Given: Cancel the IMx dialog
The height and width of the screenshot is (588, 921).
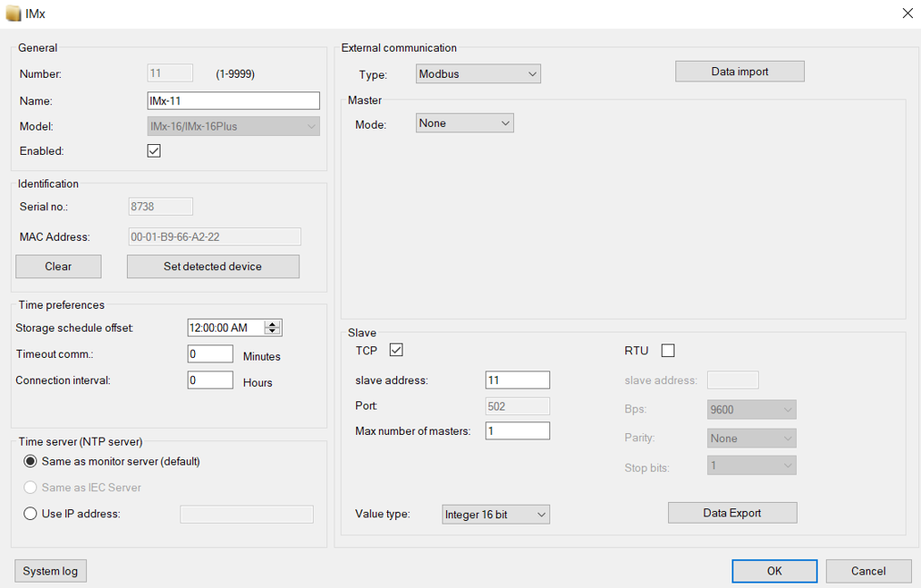Looking at the screenshot, I should 868,571.
